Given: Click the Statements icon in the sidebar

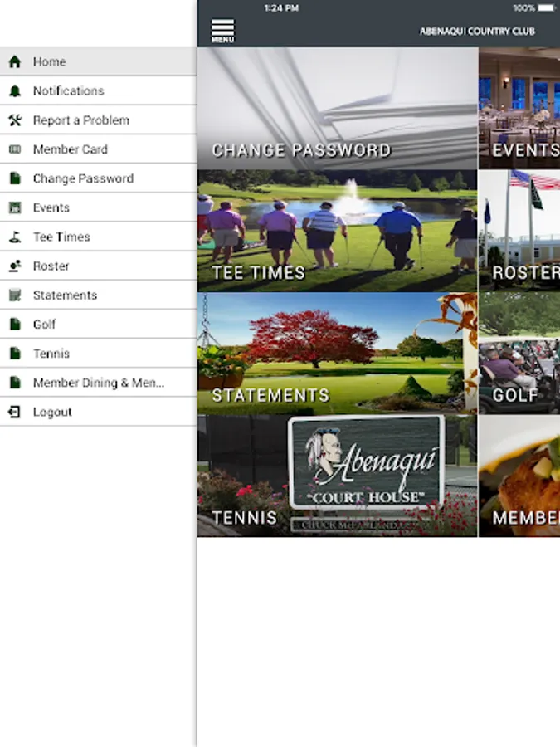Looking at the screenshot, I should click(15, 295).
